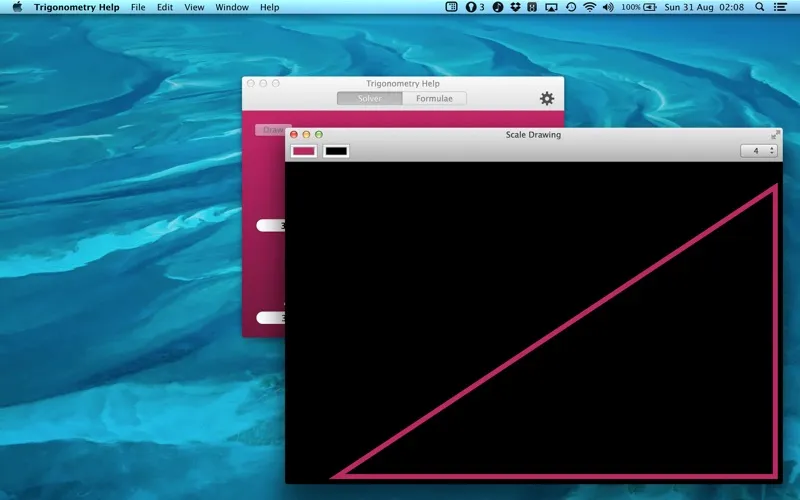Switch to the Formulae segment
This screenshot has height=500, width=800.
pos(434,98)
